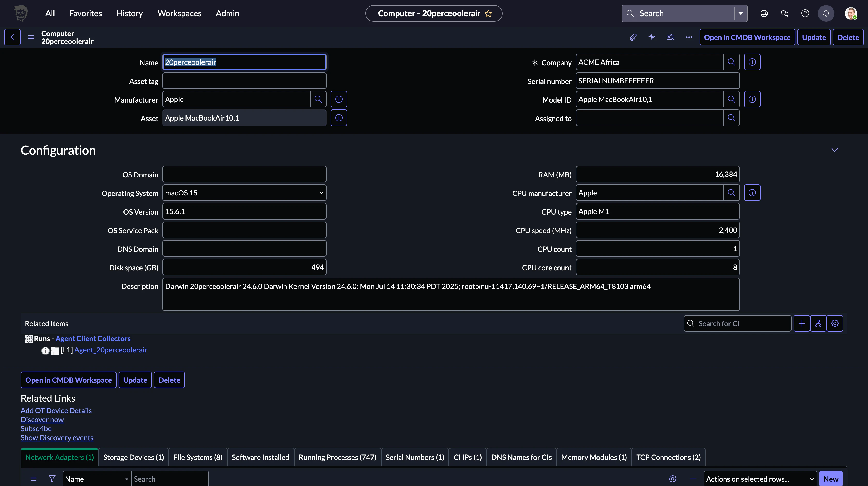Open the global Search dropdown arrow
Viewport: 868px width, 486px height.
point(741,13)
